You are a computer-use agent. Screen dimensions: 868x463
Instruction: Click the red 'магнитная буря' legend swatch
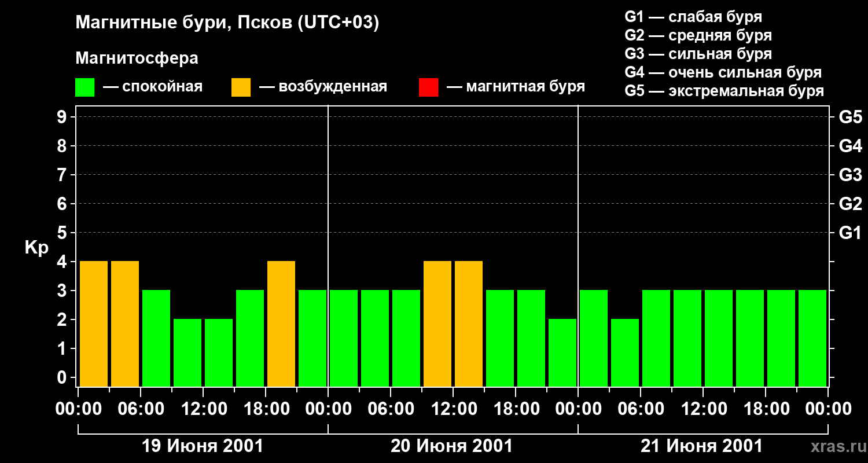(x=429, y=87)
